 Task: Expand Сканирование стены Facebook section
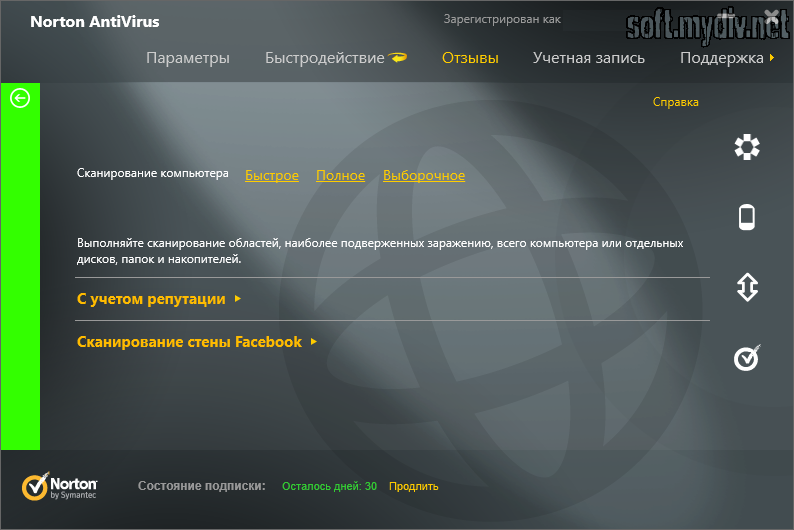[x=197, y=342]
